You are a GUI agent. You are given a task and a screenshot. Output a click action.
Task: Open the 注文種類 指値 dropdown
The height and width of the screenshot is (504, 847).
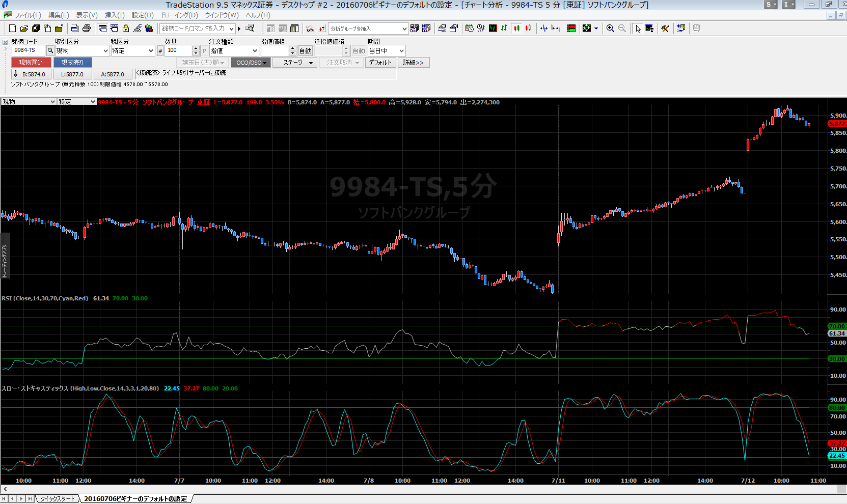255,50
